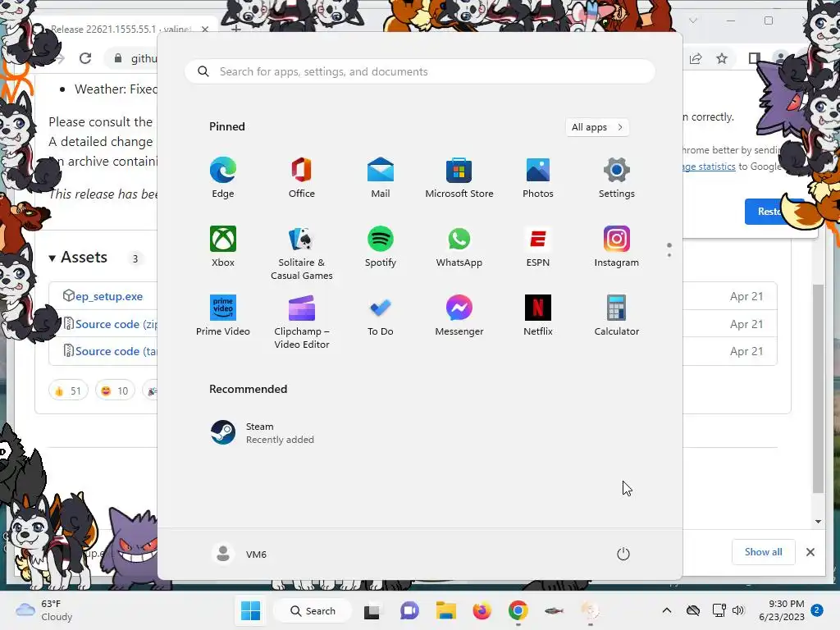Switch to Chrome on taskbar
Viewport: 840px width, 630px height.
pyautogui.click(x=518, y=610)
